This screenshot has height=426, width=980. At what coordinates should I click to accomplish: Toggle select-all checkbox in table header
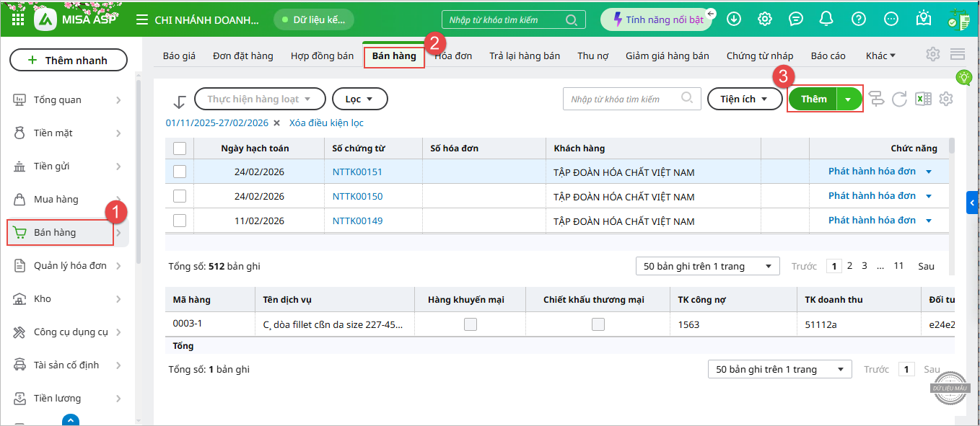pyautogui.click(x=180, y=148)
